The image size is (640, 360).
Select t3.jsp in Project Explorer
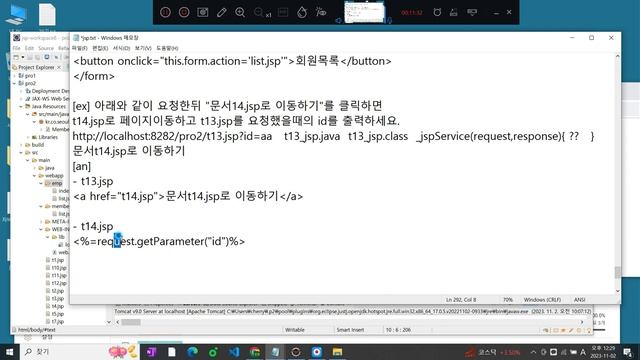pos(55,299)
